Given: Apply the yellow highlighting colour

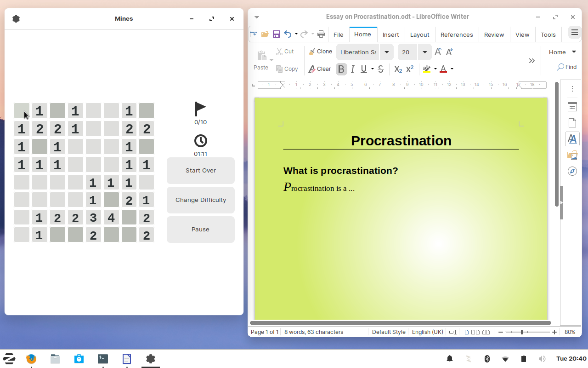Looking at the screenshot, I should (427, 69).
